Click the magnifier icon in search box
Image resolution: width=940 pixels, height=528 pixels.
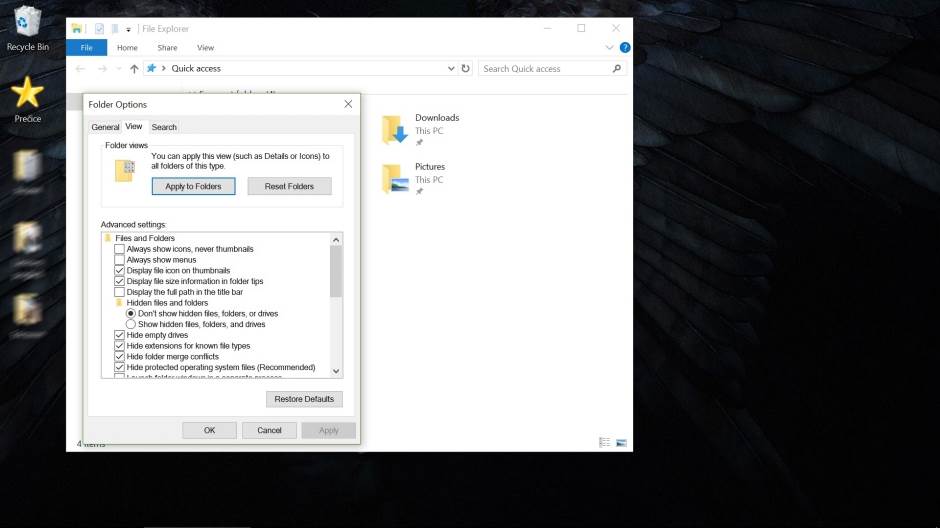tap(616, 69)
